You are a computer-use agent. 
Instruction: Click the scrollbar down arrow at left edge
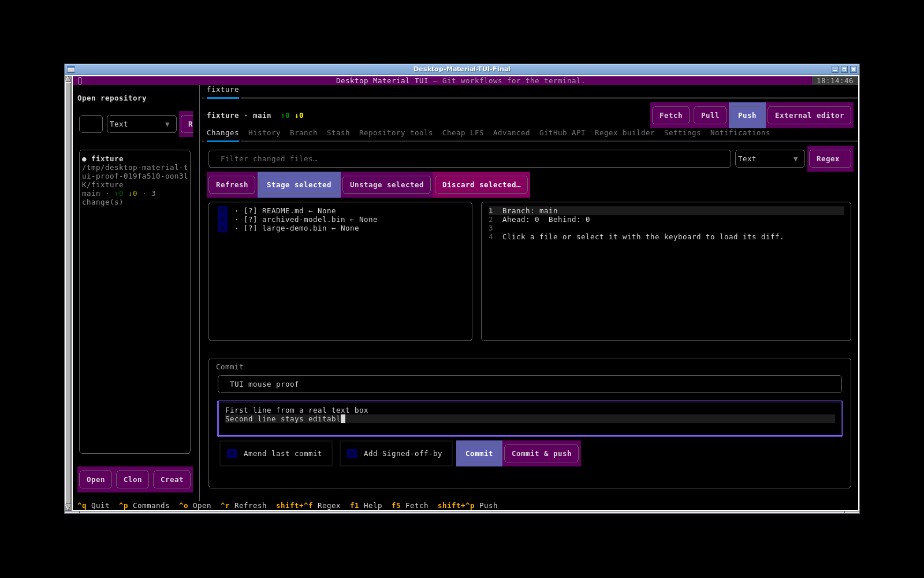click(68, 507)
